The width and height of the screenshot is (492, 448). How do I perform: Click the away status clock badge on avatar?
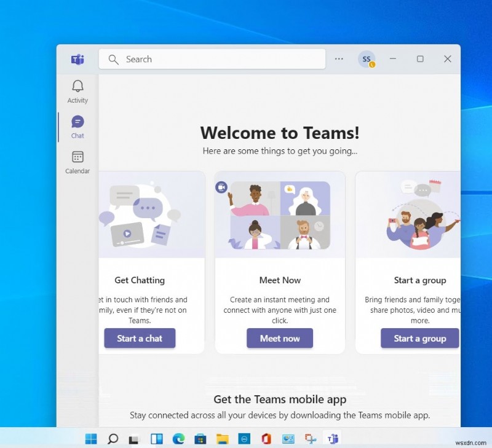click(372, 64)
